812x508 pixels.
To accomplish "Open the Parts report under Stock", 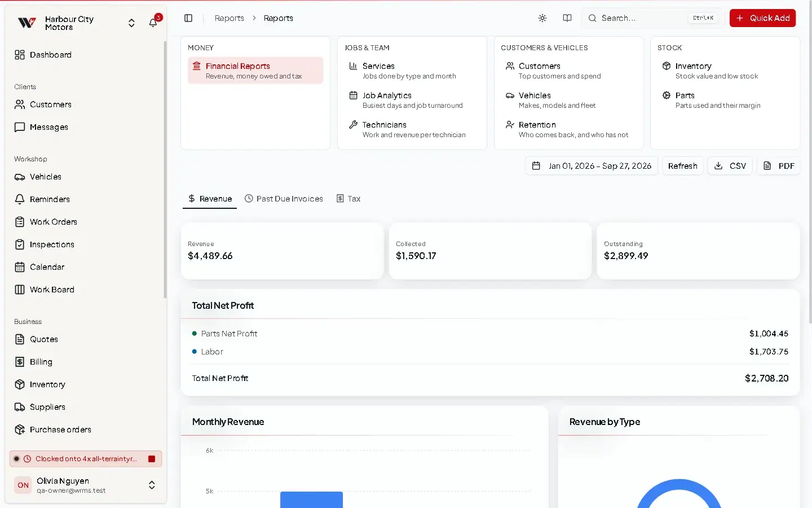I will (x=725, y=100).
